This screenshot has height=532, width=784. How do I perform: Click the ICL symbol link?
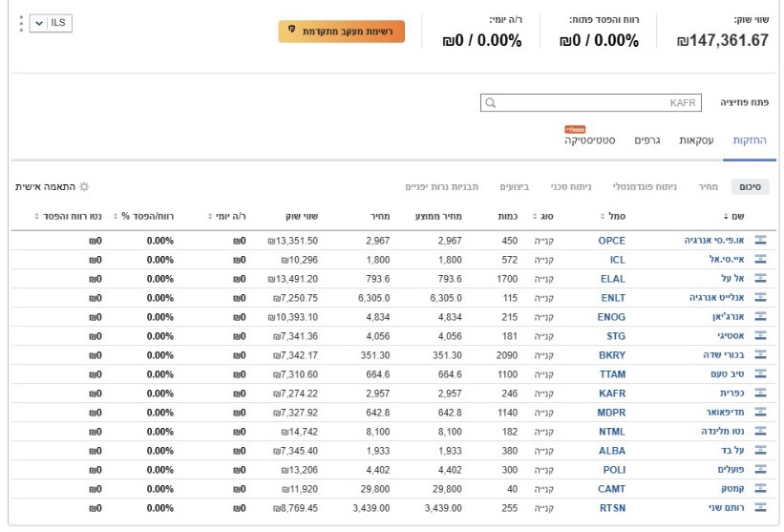618,260
